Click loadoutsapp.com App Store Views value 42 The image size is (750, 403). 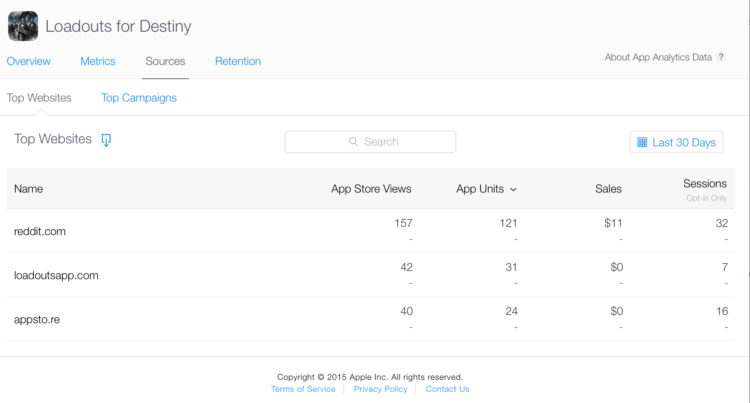(407, 267)
